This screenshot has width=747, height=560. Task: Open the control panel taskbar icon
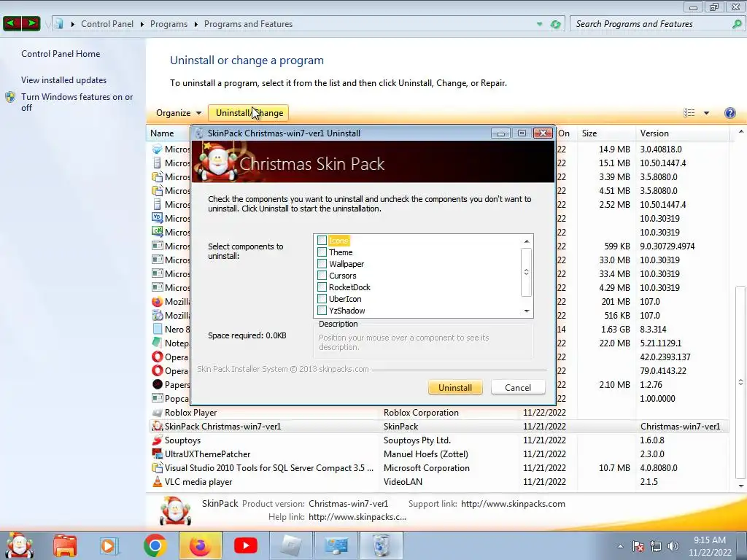point(336,545)
